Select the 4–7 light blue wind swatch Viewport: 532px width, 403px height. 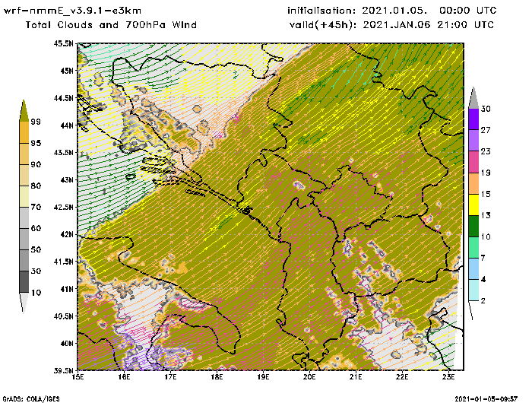[x=473, y=269]
